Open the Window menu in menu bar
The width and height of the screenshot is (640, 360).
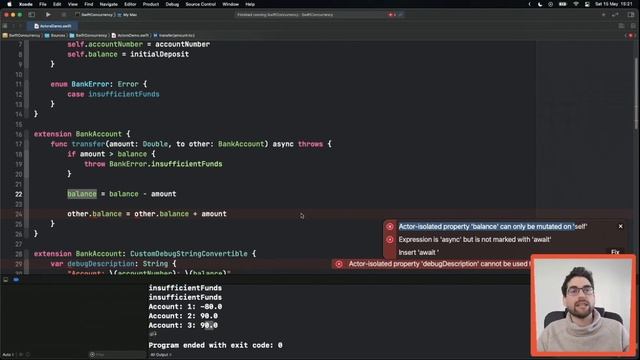coord(231,4)
